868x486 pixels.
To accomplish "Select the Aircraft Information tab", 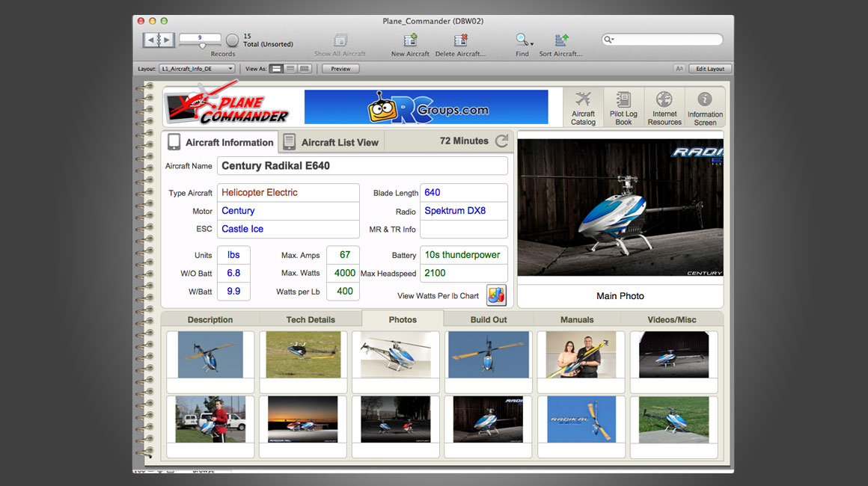I will tap(220, 142).
